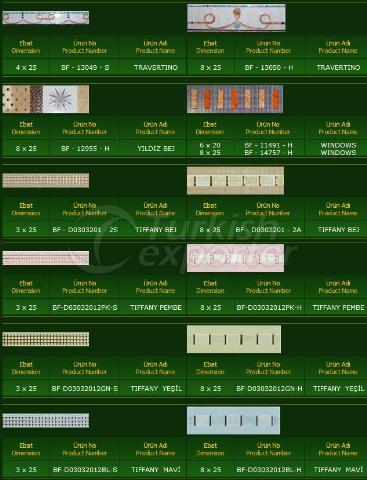Select the Tiffany Yeşil brown mosaic strip
This screenshot has width=367, height=480.
[x=46, y=339]
